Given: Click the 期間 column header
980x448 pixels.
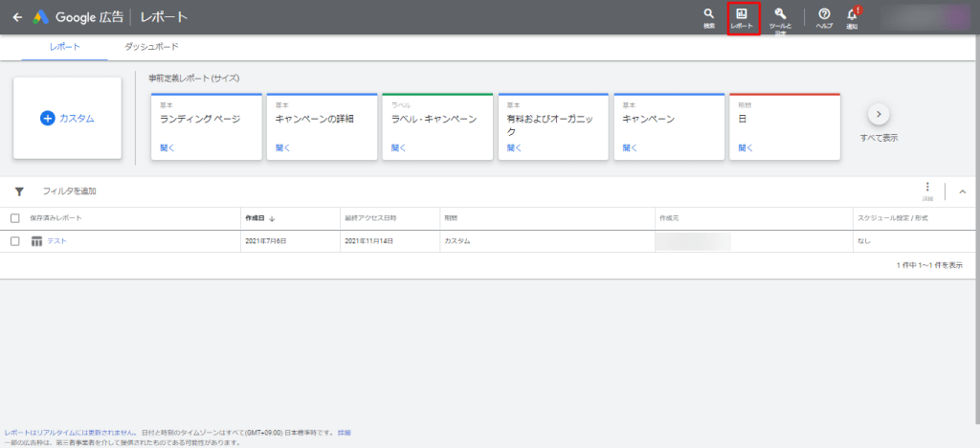Looking at the screenshot, I should click(x=451, y=218).
